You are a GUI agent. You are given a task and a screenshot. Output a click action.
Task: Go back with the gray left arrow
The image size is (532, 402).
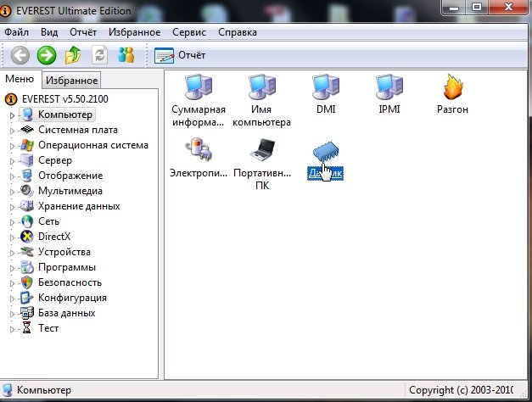[20, 55]
